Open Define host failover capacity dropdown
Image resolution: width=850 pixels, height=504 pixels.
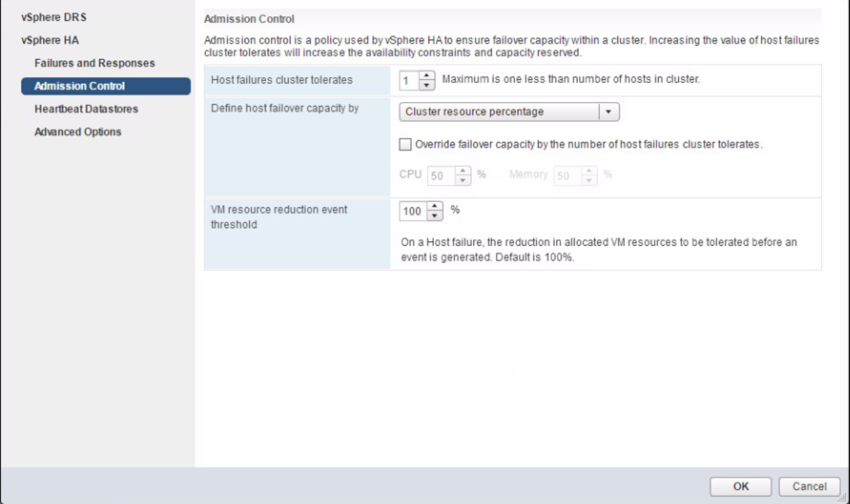click(x=509, y=112)
